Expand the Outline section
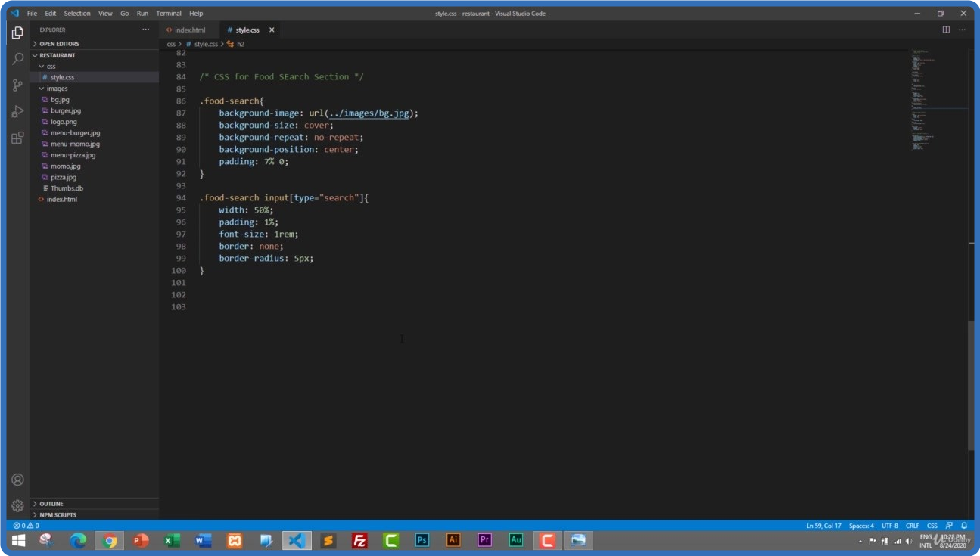980x556 pixels. coord(51,504)
